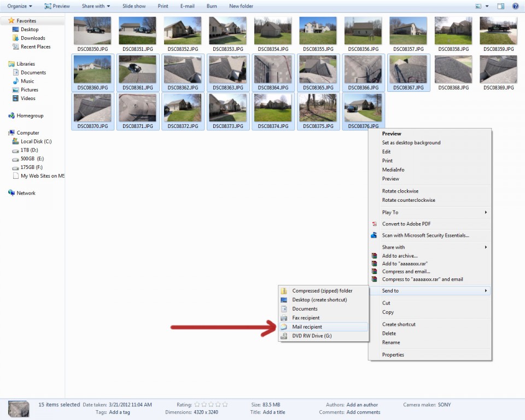This screenshot has width=525, height=420.
Task: Click Scan with Microsoft Security Essentials
Action: (x=425, y=235)
